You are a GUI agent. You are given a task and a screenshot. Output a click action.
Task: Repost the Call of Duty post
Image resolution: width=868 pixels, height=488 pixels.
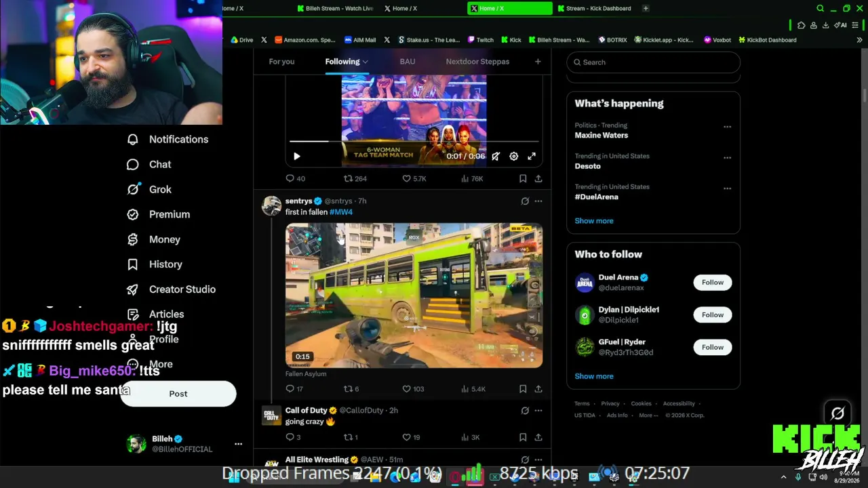[351, 437]
